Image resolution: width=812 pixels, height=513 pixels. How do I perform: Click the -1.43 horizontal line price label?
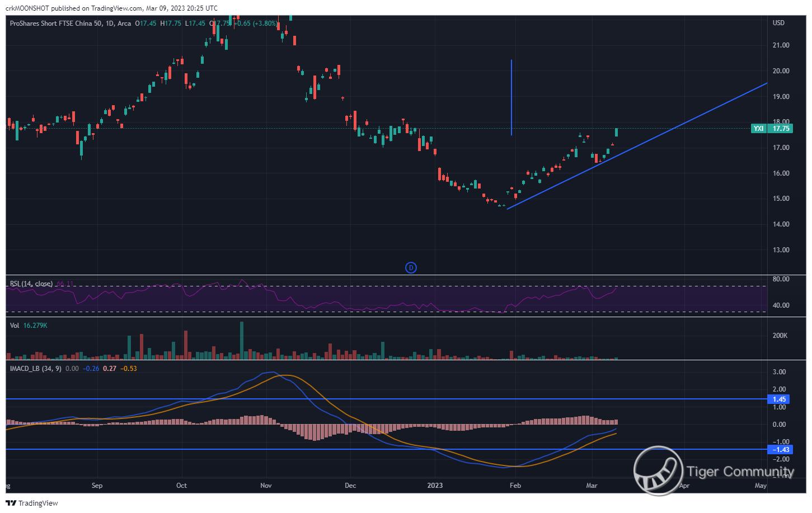click(780, 450)
